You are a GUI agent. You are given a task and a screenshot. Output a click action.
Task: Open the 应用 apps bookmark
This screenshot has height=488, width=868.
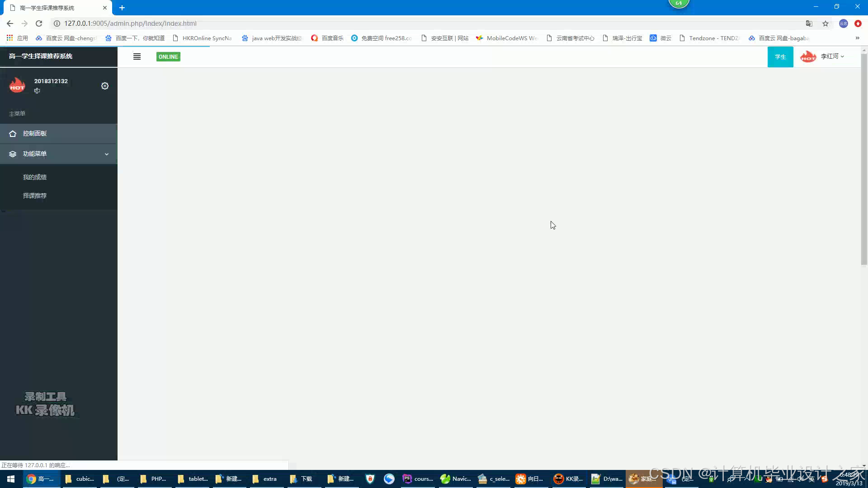pos(17,38)
